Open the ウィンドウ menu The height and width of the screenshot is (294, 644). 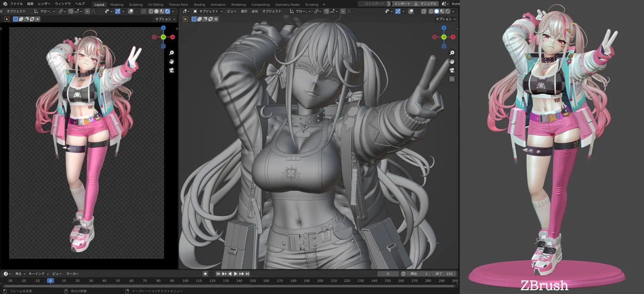click(63, 4)
